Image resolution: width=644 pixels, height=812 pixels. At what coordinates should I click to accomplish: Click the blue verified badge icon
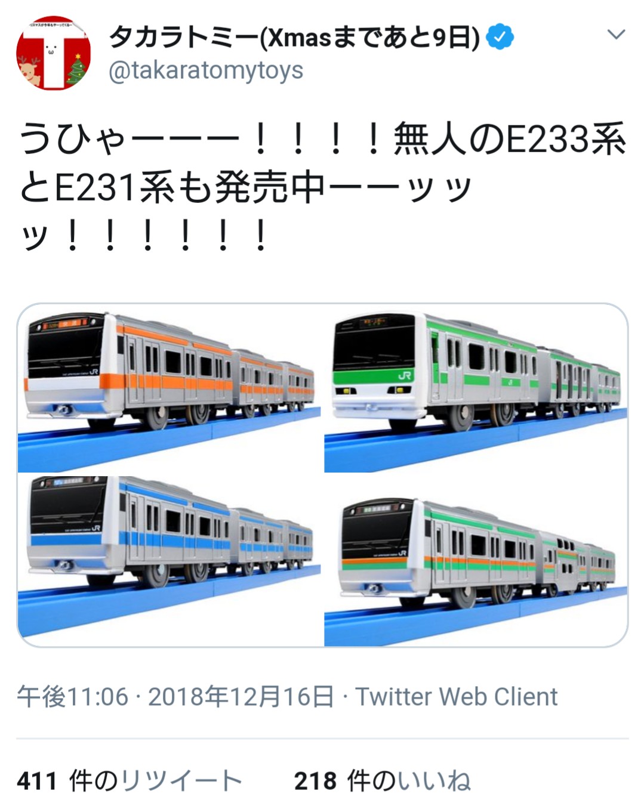500,37
